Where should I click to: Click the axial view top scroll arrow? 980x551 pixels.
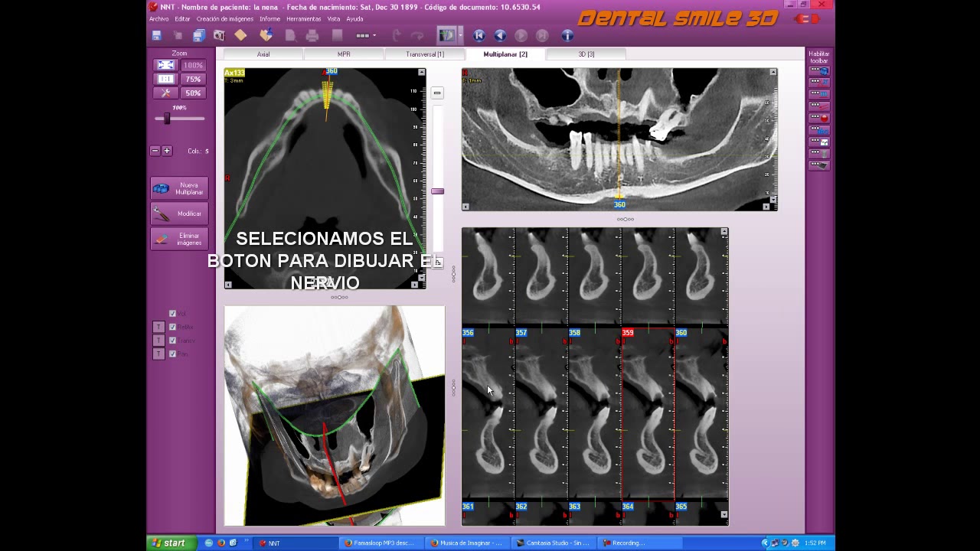[x=421, y=72]
